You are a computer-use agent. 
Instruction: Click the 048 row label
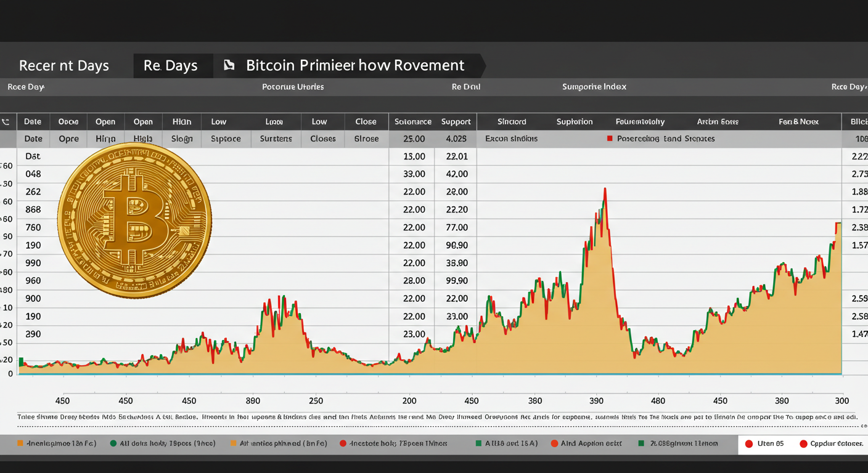pos(33,174)
